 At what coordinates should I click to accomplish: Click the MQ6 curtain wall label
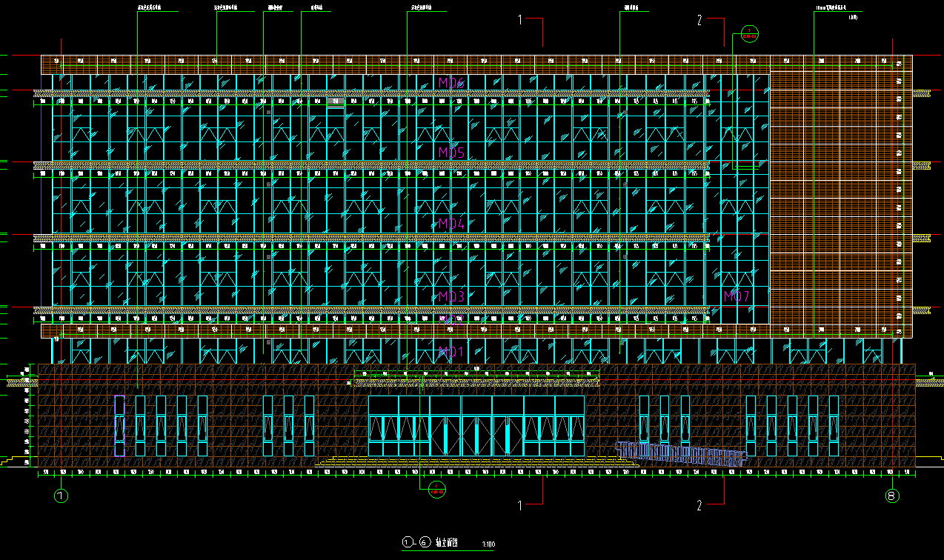coord(451,82)
